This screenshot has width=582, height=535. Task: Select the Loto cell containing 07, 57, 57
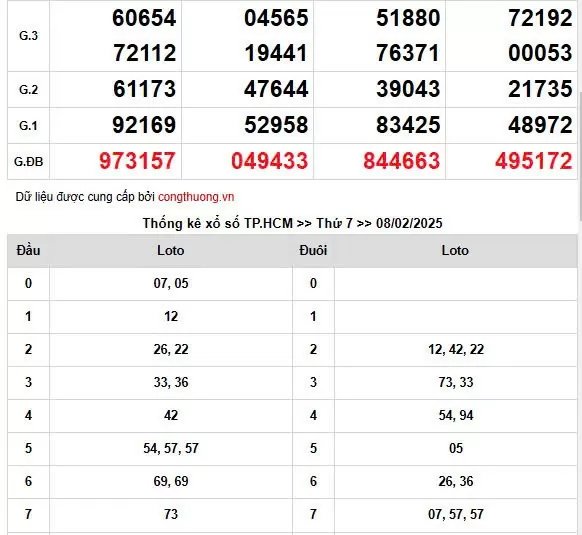(x=456, y=515)
